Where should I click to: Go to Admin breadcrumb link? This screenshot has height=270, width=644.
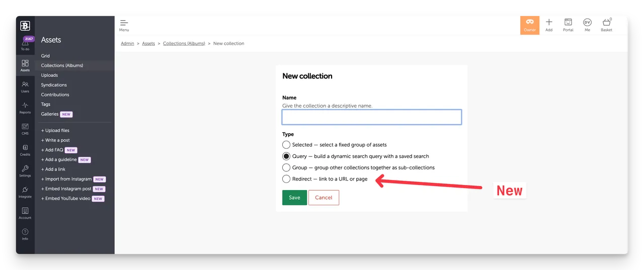tap(127, 44)
